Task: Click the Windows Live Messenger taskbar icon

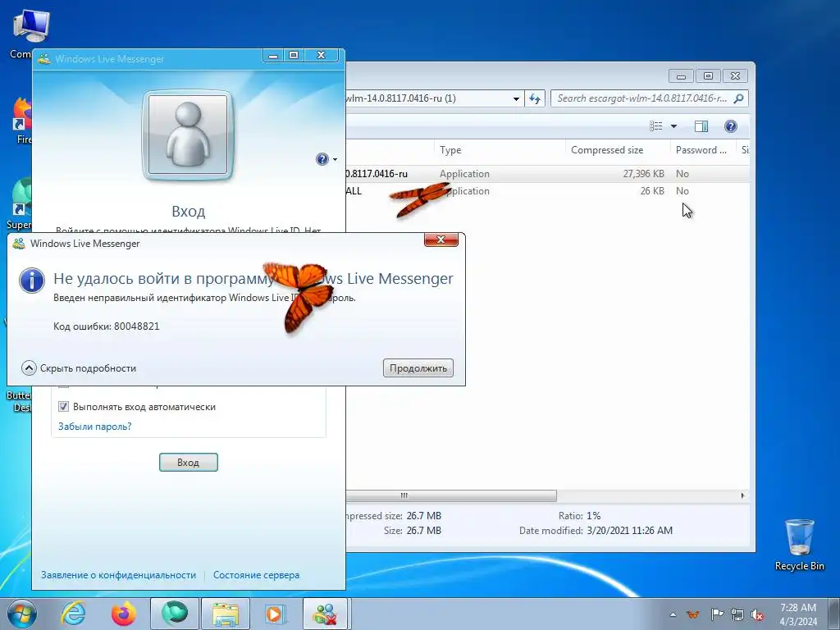Action: point(326,614)
